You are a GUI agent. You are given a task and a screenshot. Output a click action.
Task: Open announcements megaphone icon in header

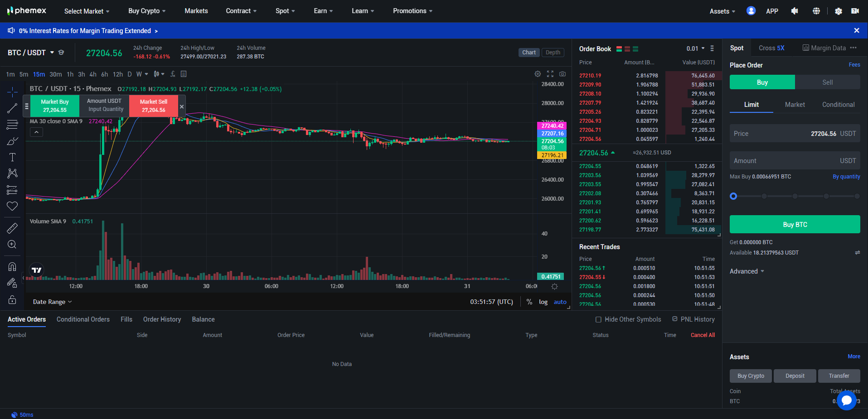click(795, 11)
